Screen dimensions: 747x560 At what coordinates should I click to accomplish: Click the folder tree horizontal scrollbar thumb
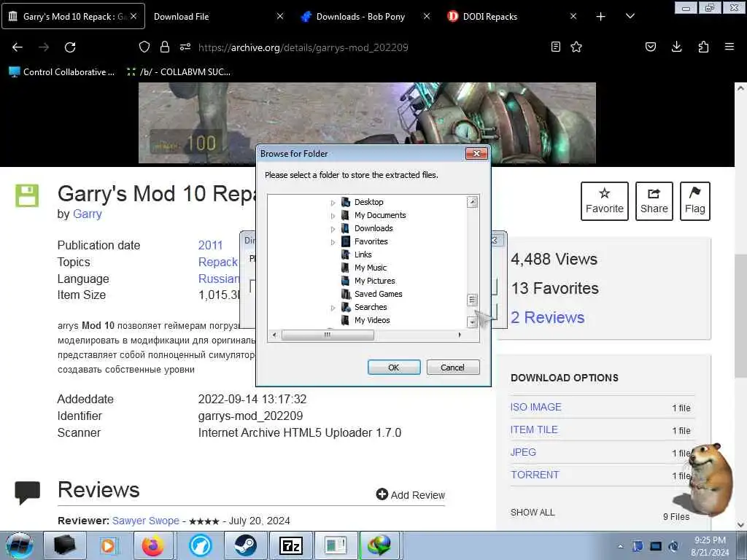[328, 335]
